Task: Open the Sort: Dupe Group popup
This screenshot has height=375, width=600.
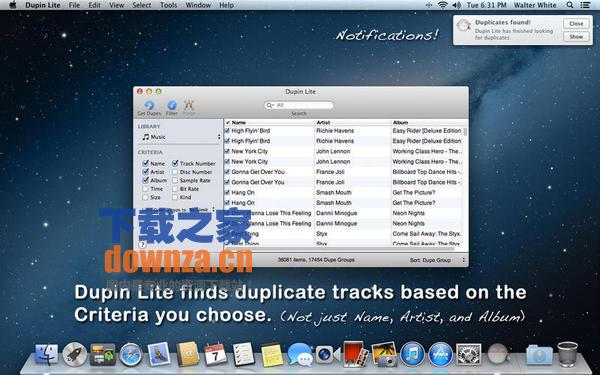Action: coord(437,260)
